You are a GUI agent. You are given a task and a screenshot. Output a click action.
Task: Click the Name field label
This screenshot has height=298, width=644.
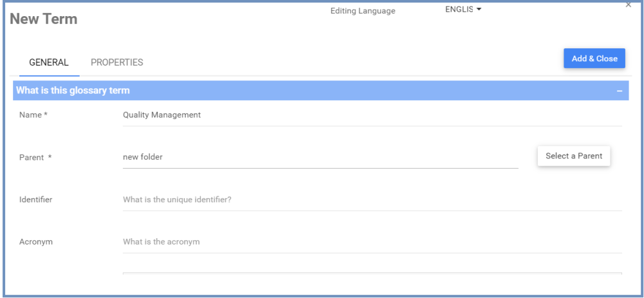click(31, 115)
